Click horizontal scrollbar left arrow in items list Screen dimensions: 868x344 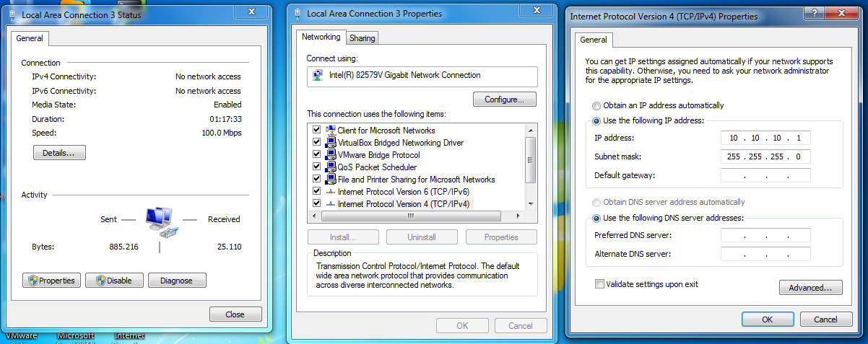(315, 216)
